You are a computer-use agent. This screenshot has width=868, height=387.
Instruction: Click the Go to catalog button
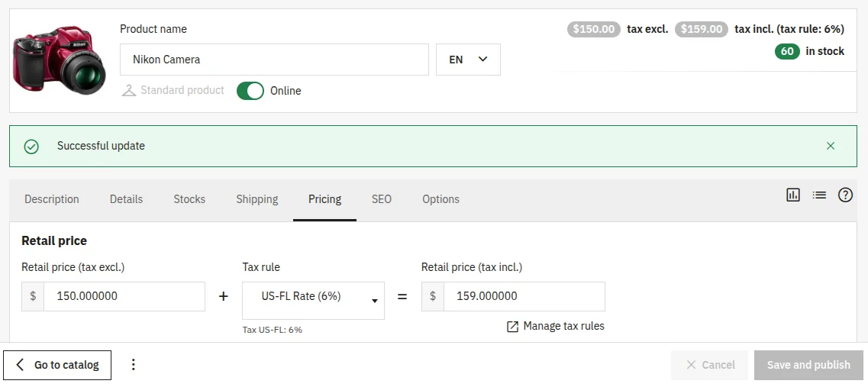[x=57, y=365]
